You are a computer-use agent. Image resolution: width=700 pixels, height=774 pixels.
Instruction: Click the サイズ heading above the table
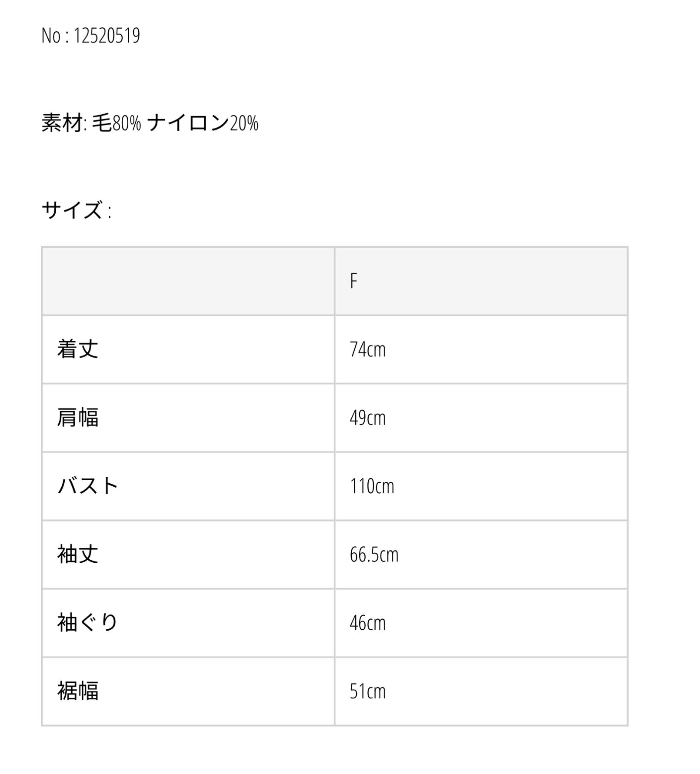72,210
